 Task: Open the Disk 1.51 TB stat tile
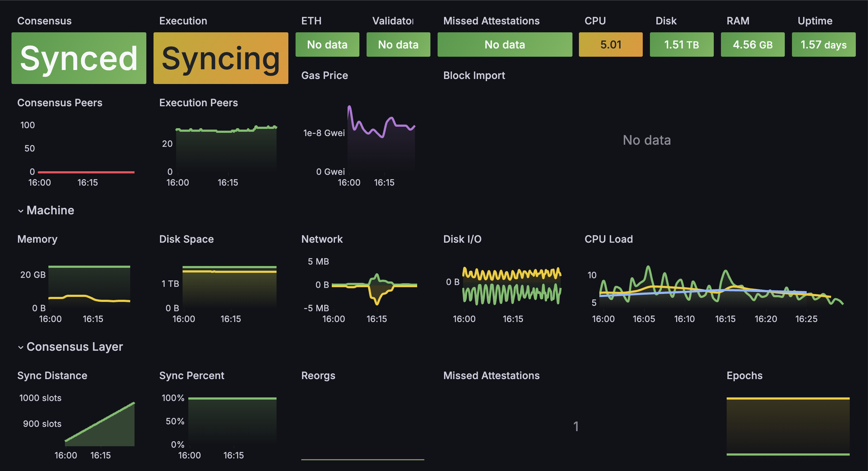681,45
